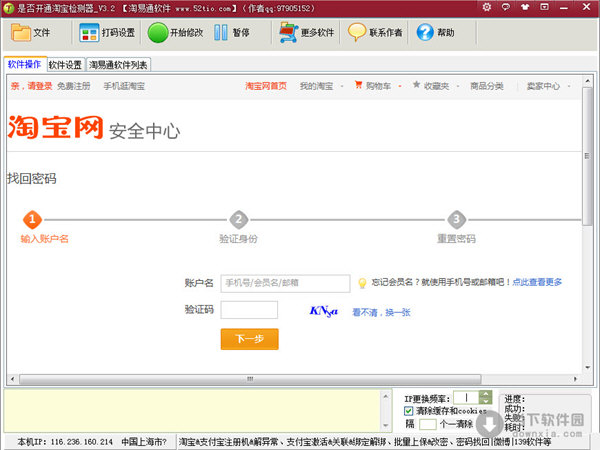Click the 隔 个一清除 interval field
The width and height of the screenshot is (600, 450).
coord(427,424)
